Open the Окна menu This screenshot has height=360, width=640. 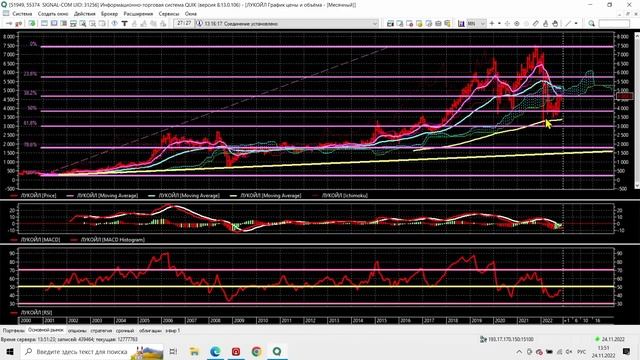coord(191,13)
